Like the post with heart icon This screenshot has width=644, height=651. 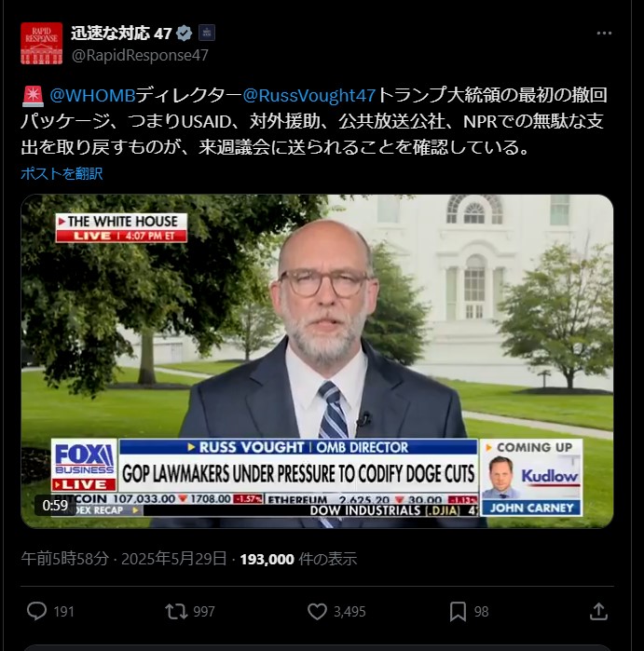coord(317,612)
